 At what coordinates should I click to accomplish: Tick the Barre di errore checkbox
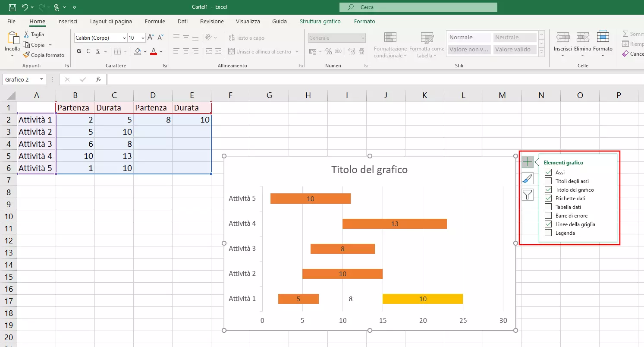tap(548, 216)
